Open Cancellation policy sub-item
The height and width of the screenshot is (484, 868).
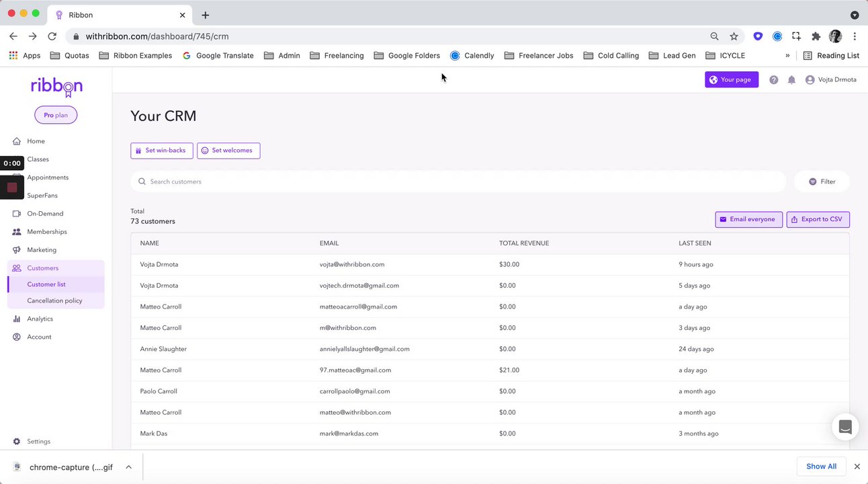pyautogui.click(x=56, y=300)
